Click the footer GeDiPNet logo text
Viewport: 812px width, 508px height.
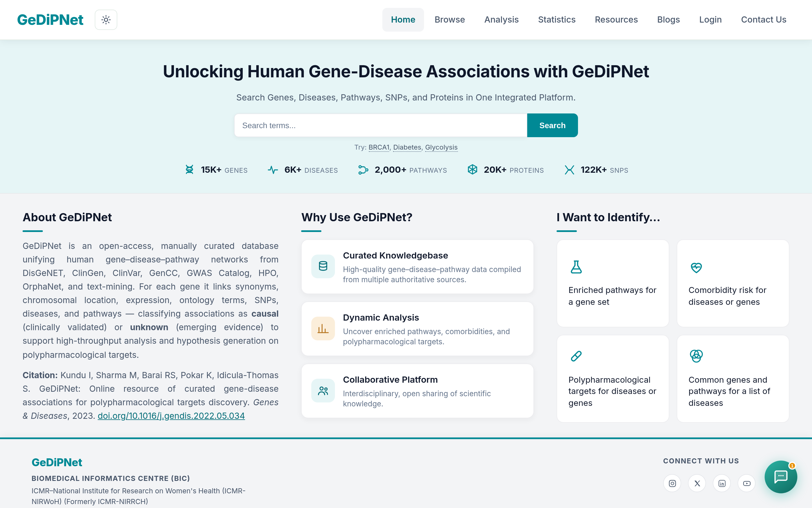click(x=57, y=462)
